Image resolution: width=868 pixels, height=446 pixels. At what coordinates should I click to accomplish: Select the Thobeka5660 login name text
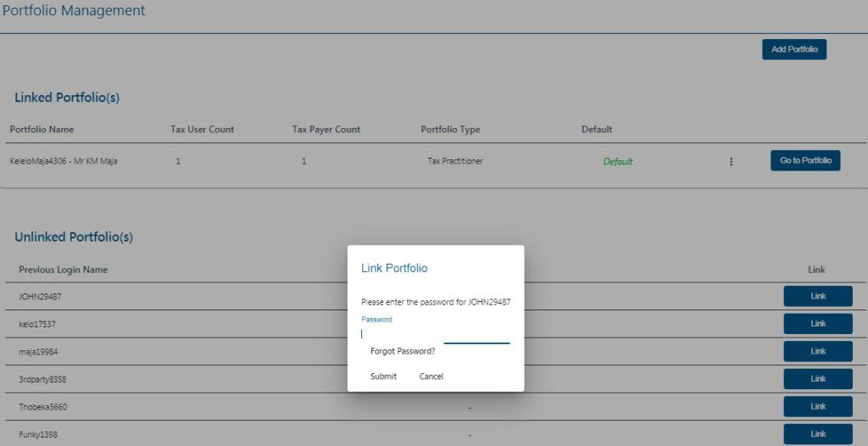coord(42,407)
